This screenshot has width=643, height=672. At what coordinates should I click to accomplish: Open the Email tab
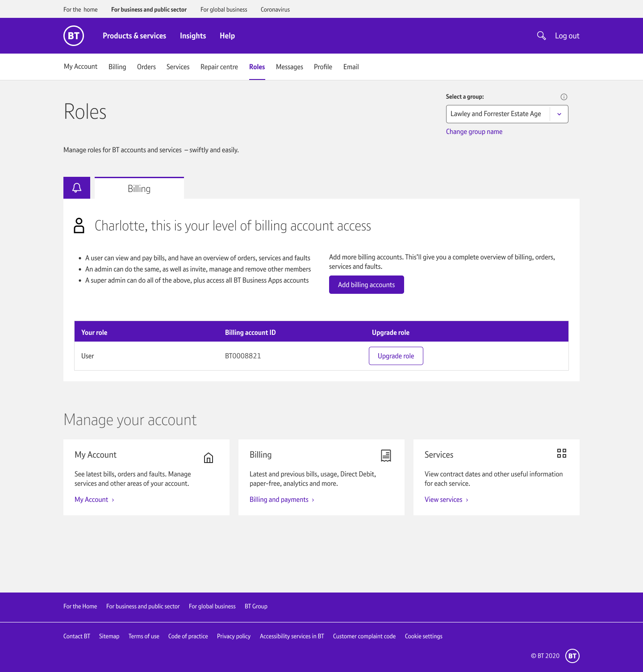click(x=351, y=67)
